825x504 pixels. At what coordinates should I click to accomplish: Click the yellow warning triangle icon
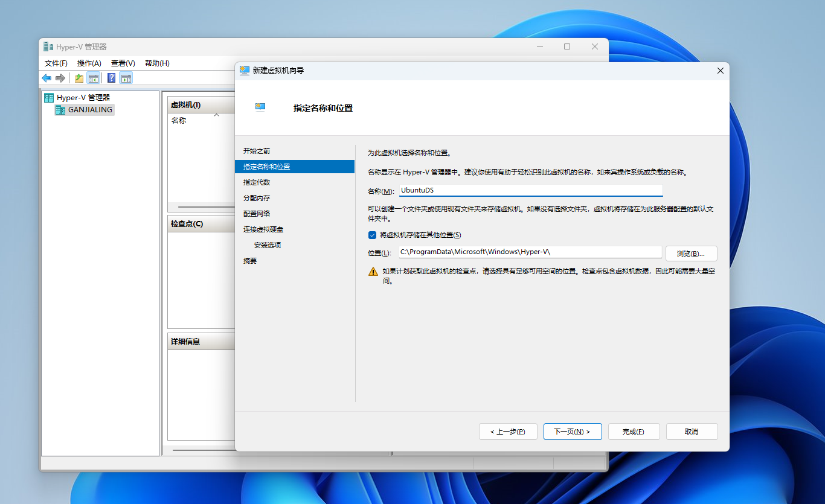[x=373, y=272]
